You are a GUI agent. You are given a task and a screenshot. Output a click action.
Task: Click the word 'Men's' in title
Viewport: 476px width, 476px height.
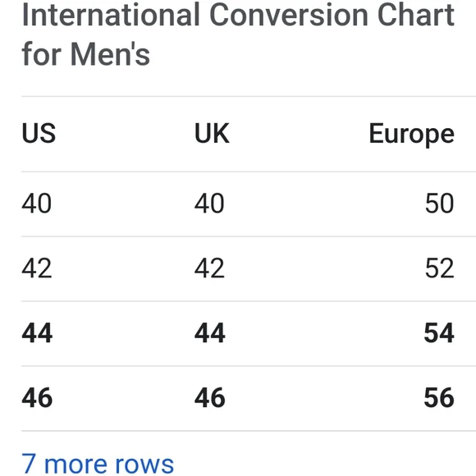[110, 55]
